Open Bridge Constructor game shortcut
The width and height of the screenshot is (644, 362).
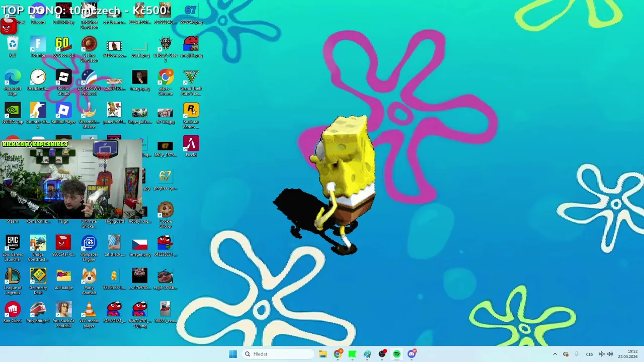point(38,248)
